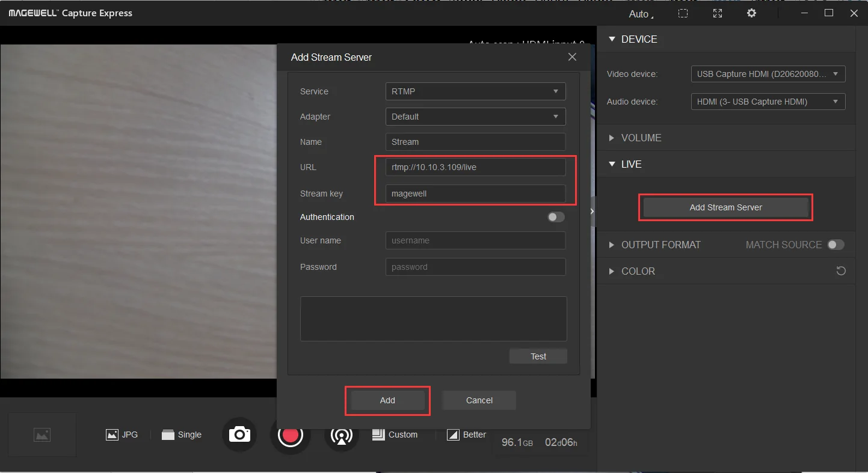Open settings with the gear icon
Image resolution: width=868 pixels, height=473 pixels.
pyautogui.click(x=751, y=13)
